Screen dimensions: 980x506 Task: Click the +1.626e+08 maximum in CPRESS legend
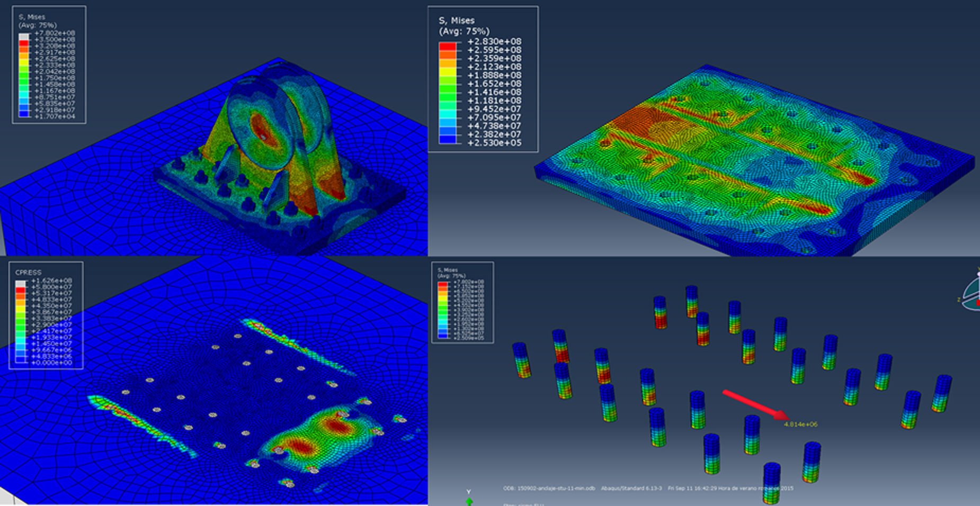pos(51,281)
